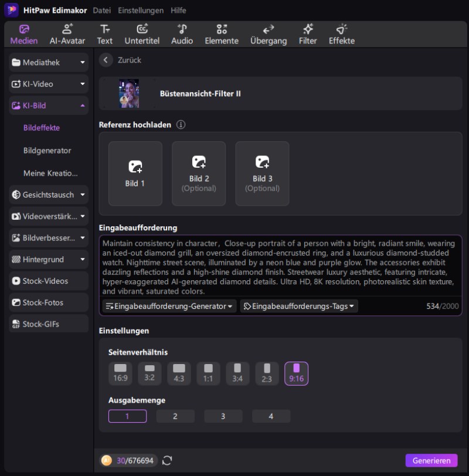
Task: Open the Effekte panel
Action: (341, 34)
